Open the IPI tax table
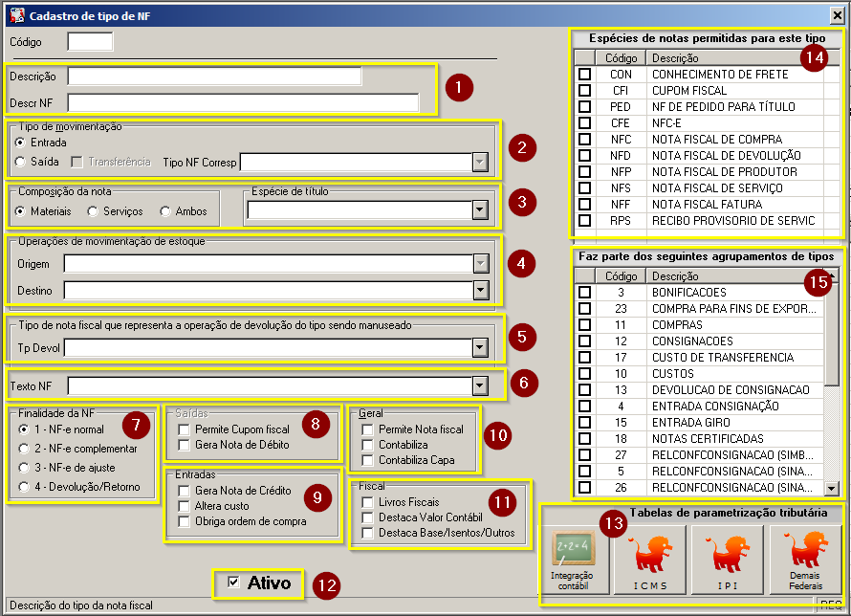The image size is (851, 616). pos(728,560)
